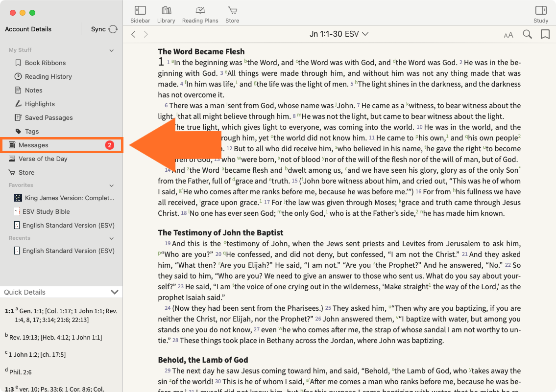Collapse the My Stuff section chevron
Viewport: 556px width, 392px height.
point(111,50)
